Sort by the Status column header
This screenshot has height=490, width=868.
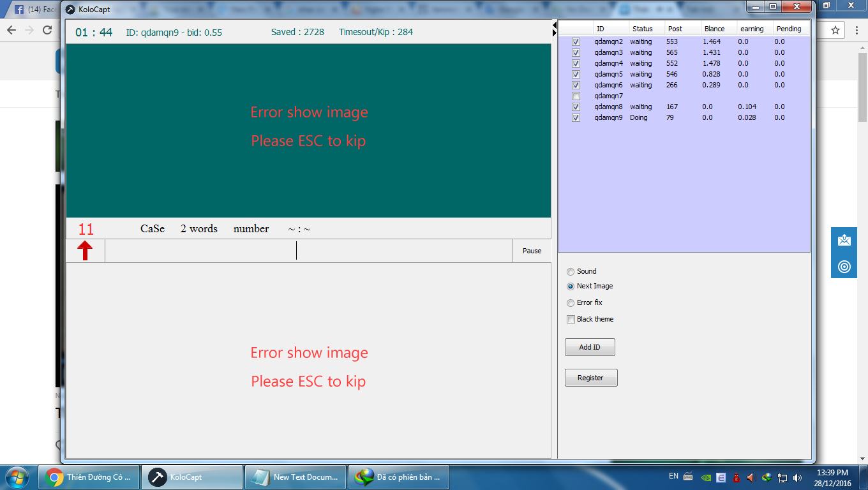click(x=647, y=29)
